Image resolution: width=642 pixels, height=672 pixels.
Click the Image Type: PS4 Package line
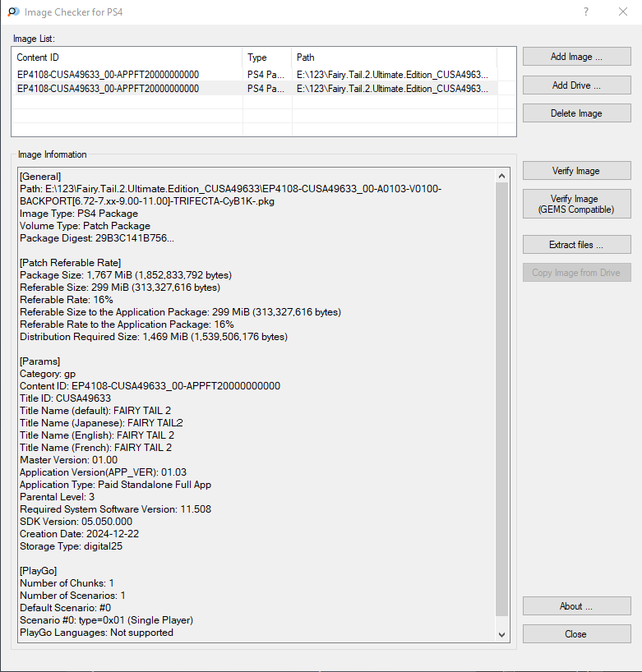pos(79,214)
